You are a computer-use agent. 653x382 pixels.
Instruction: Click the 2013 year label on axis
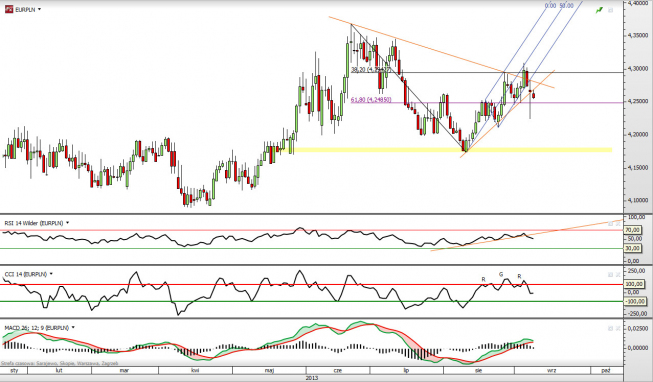(312, 378)
